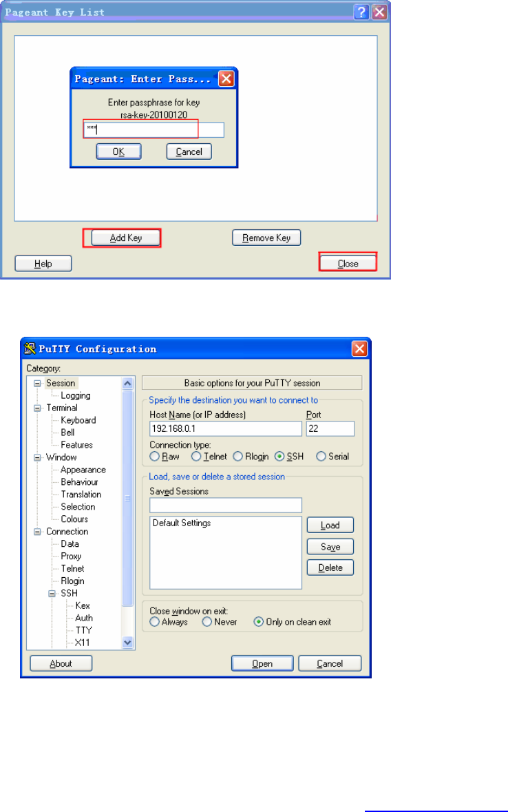
Task: Open the Session category
Action: (x=61, y=383)
